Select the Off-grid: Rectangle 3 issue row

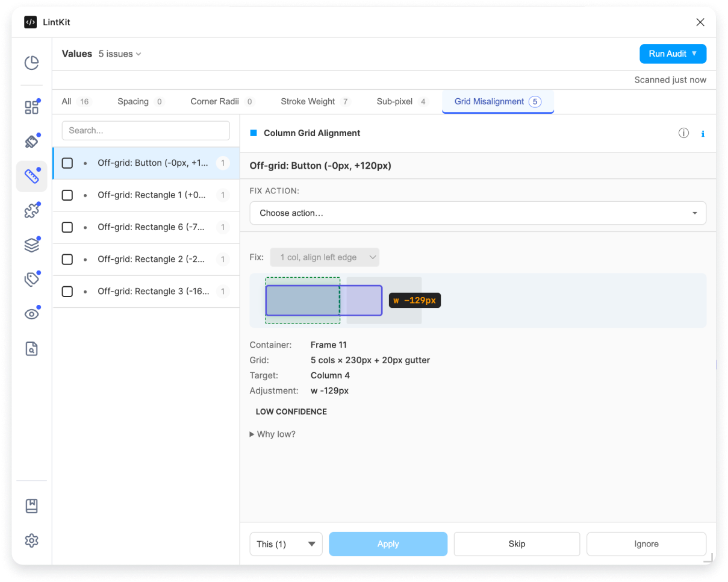(146, 292)
